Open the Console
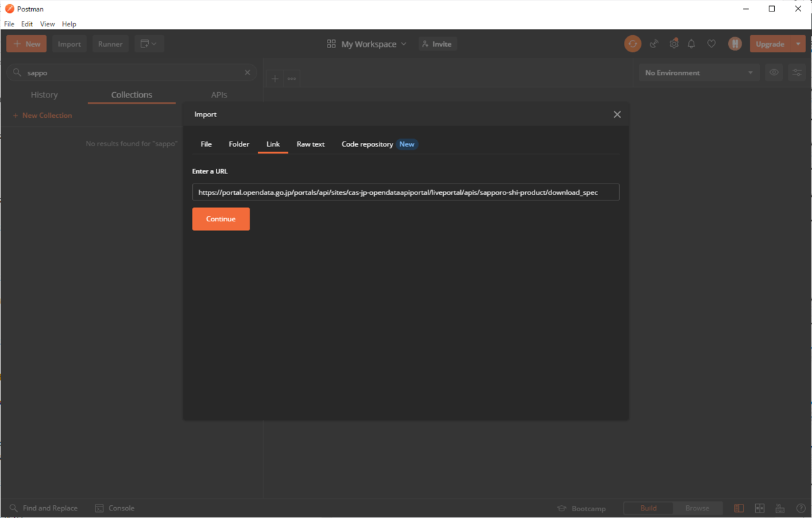 click(x=115, y=508)
